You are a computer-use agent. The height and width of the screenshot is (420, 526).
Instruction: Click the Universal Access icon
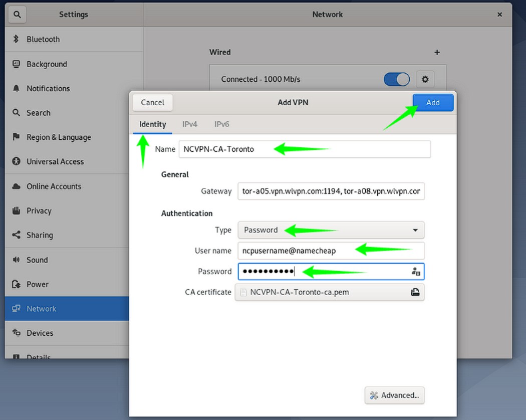click(x=16, y=161)
